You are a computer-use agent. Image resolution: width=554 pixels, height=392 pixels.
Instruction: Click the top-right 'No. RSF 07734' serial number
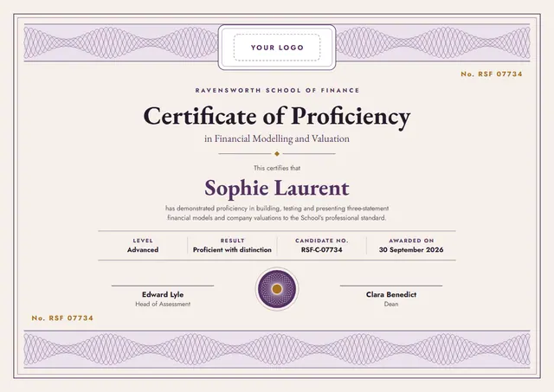492,74
